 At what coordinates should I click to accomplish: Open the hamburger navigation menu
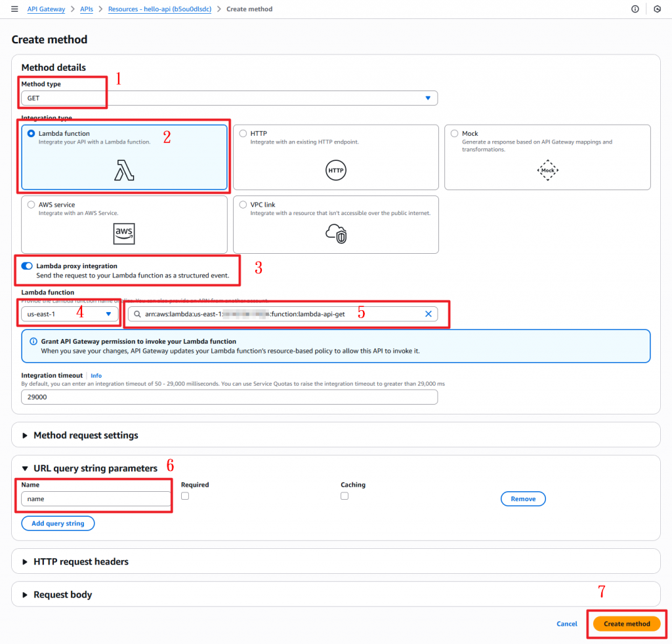[14, 9]
